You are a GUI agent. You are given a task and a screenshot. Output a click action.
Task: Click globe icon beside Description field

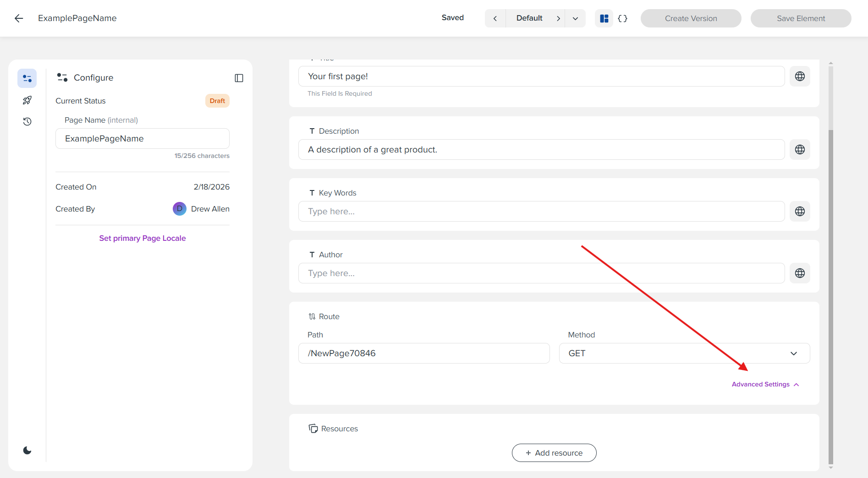click(800, 150)
